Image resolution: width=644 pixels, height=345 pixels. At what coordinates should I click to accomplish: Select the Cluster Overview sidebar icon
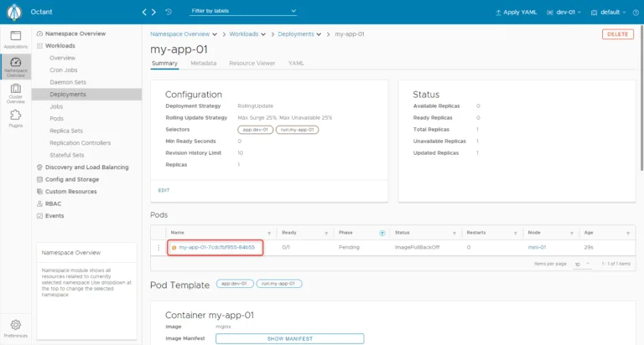[x=16, y=93]
